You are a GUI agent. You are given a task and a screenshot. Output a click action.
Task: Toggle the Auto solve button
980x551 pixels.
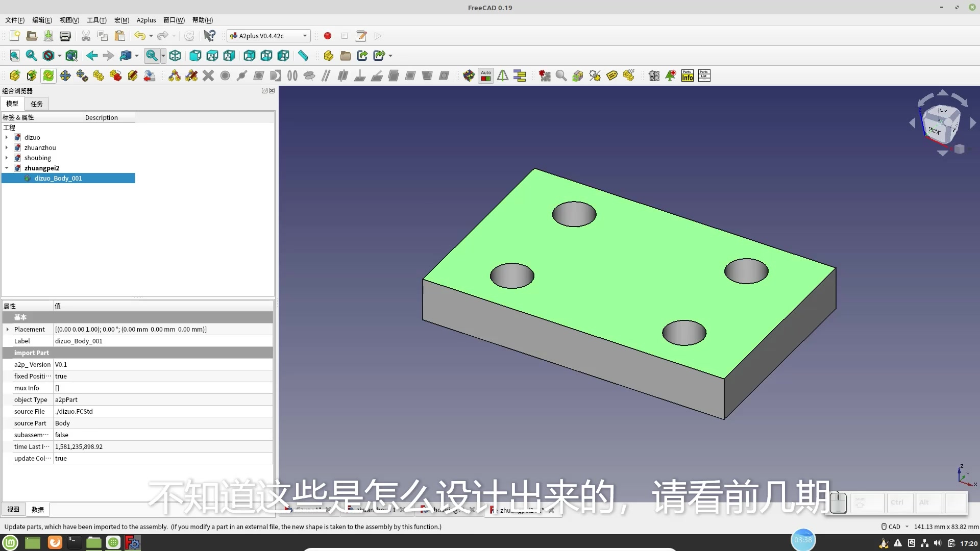(x=485, y=76)
